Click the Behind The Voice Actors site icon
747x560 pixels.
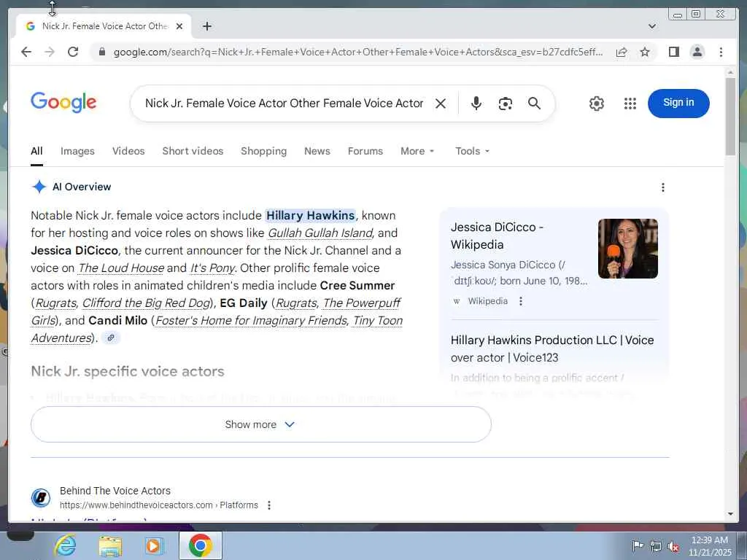(41, 497)
